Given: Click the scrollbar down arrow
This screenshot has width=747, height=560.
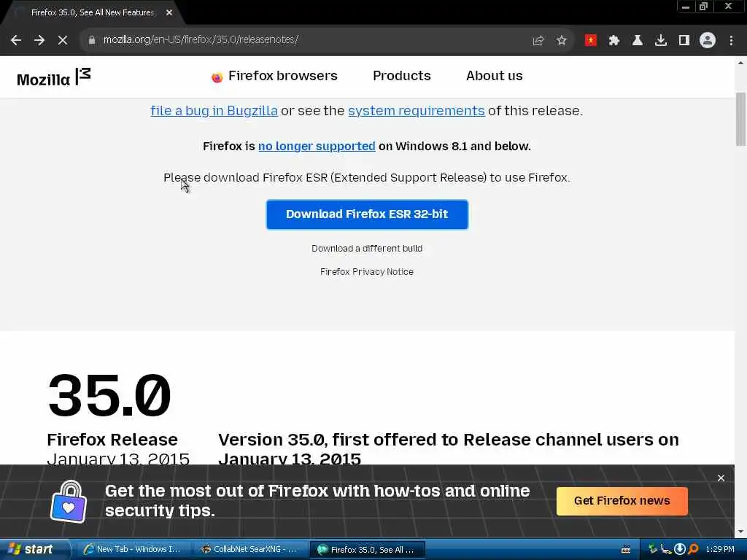Looking at the screenshot, I should (x=740, y=532).
